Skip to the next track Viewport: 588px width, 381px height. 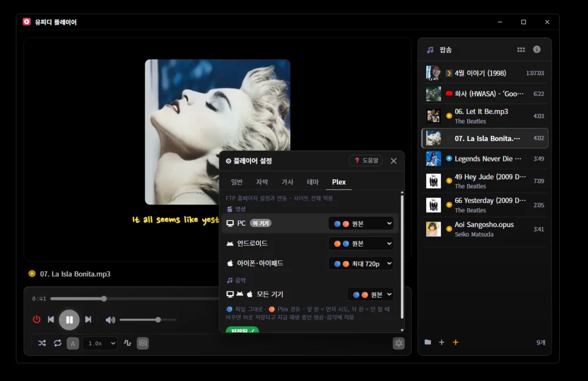click(88, 319)
